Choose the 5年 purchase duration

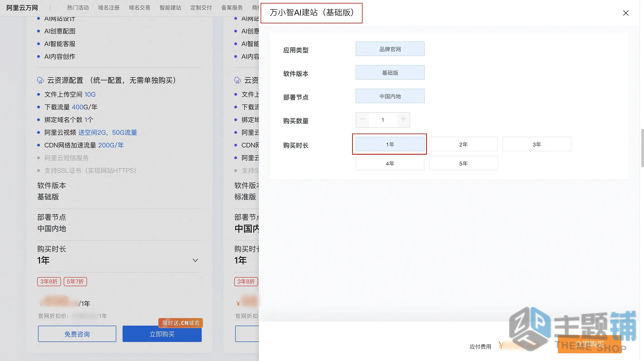pos(463,163)
